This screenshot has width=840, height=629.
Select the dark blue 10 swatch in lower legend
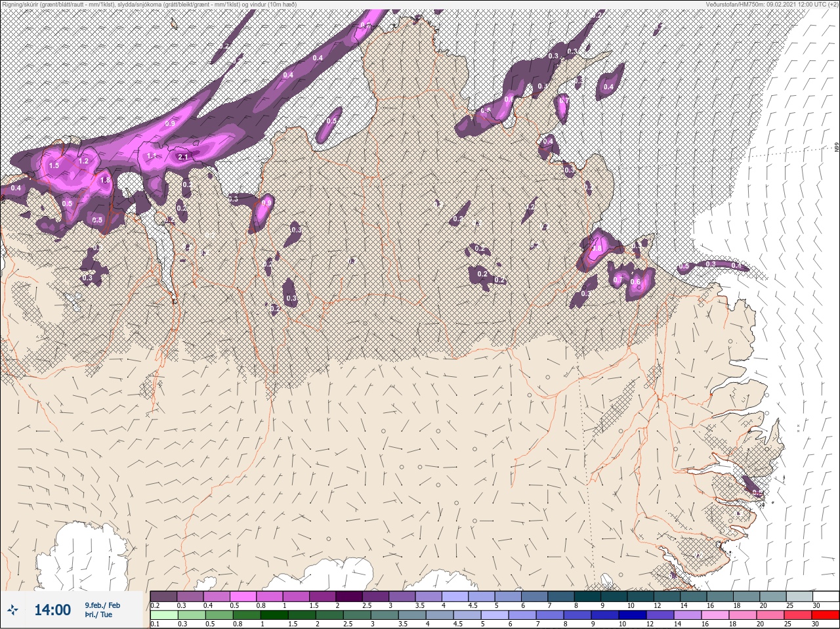(633, 615)
